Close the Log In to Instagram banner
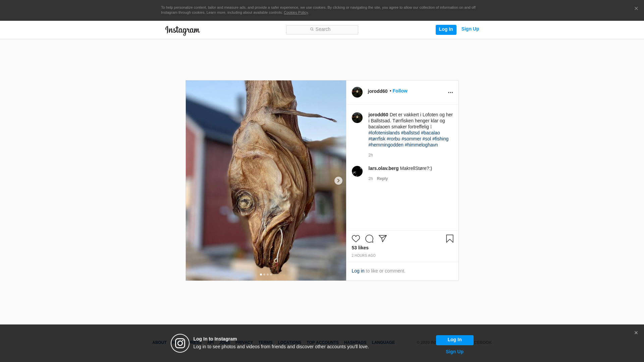 pyautogui.click(x=636, y=333)
